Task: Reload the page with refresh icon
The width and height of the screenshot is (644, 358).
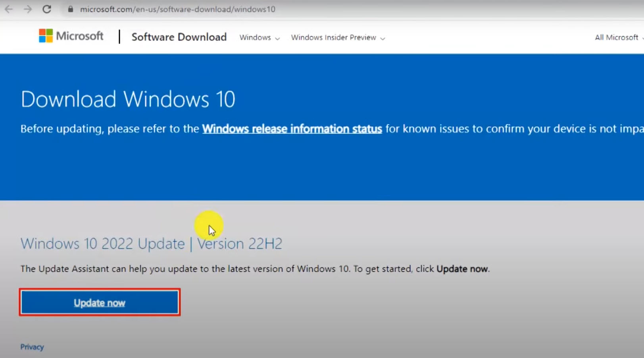Action: tap(47, 9)
